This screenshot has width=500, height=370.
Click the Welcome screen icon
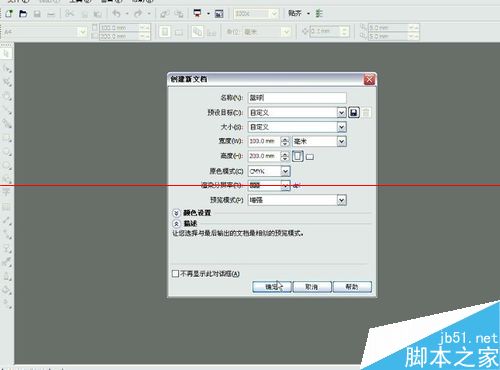(x=219, y=14)
